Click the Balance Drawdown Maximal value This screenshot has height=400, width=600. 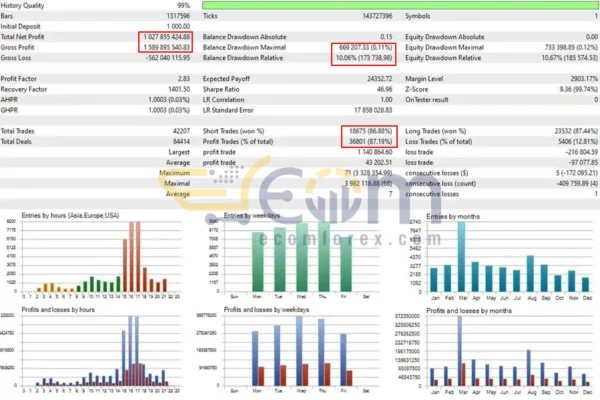point(362,46)
